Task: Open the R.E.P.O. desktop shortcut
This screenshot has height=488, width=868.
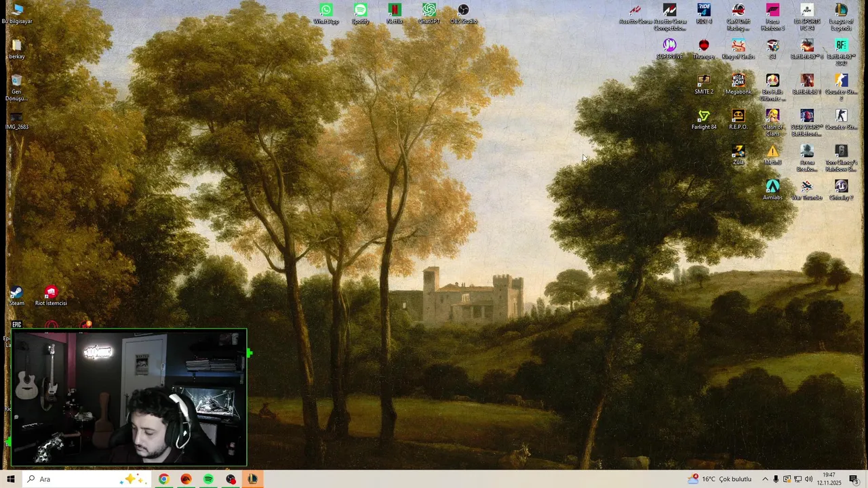Action: pos(738,119)
